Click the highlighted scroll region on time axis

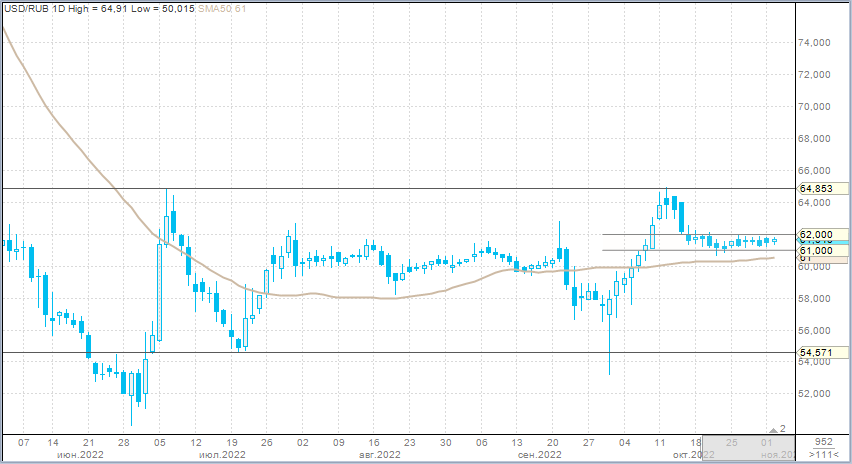pyautogui.click(x=749, y=448)
